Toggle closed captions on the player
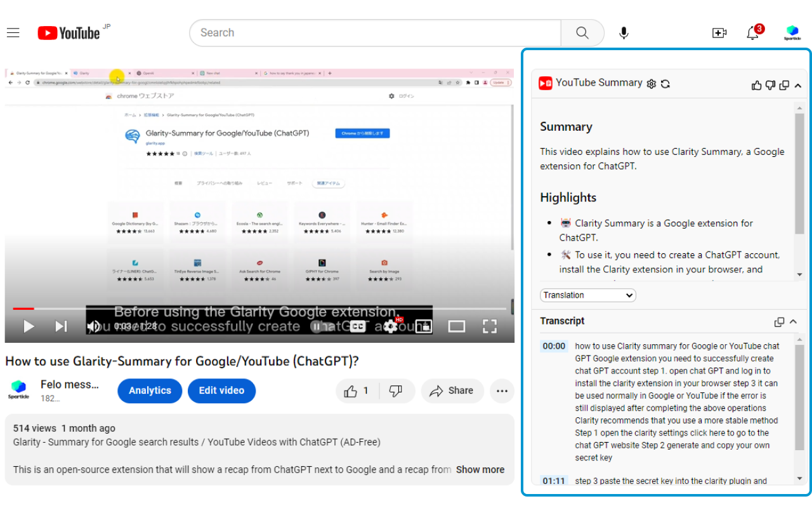The height and width of the screenshot is (508, 812). [358, 326]
